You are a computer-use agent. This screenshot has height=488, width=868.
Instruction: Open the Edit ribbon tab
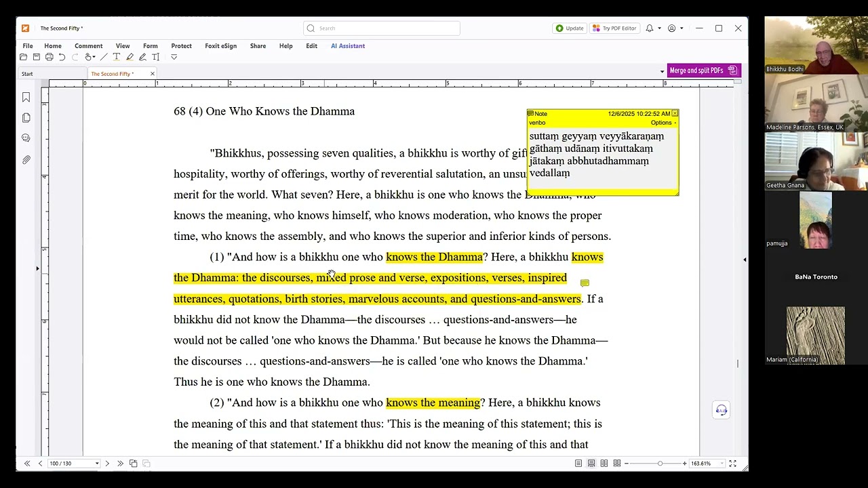click(312, 46)
